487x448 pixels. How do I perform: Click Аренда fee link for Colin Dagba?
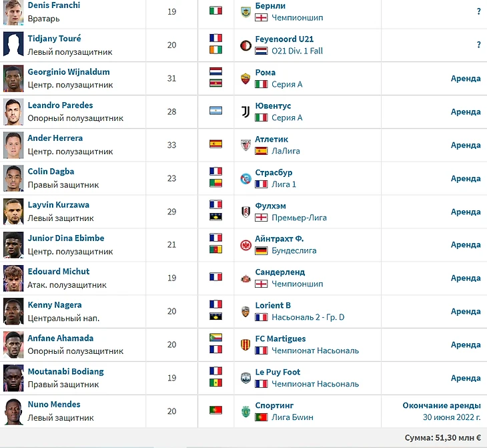(x=466, y=178)
